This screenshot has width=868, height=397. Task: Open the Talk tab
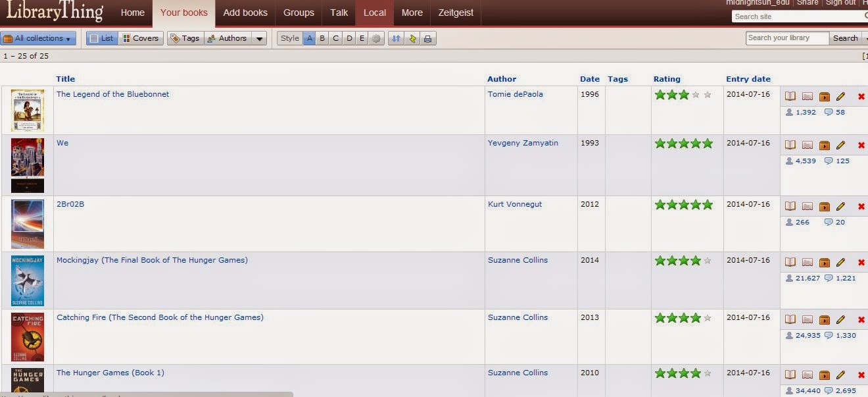coord(339,13)
